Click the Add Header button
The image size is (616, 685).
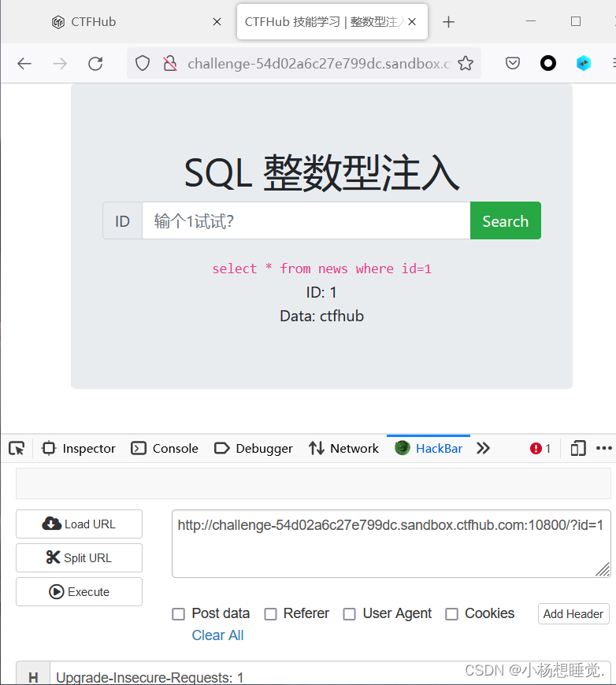[x=573, y=614]
